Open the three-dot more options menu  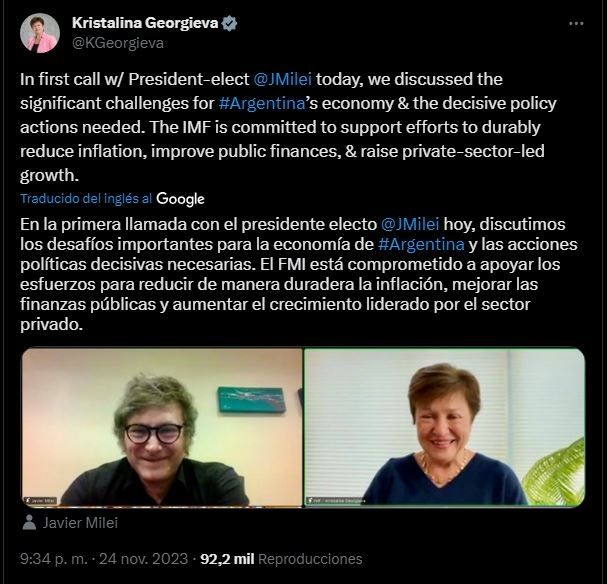tap(576, 24)
